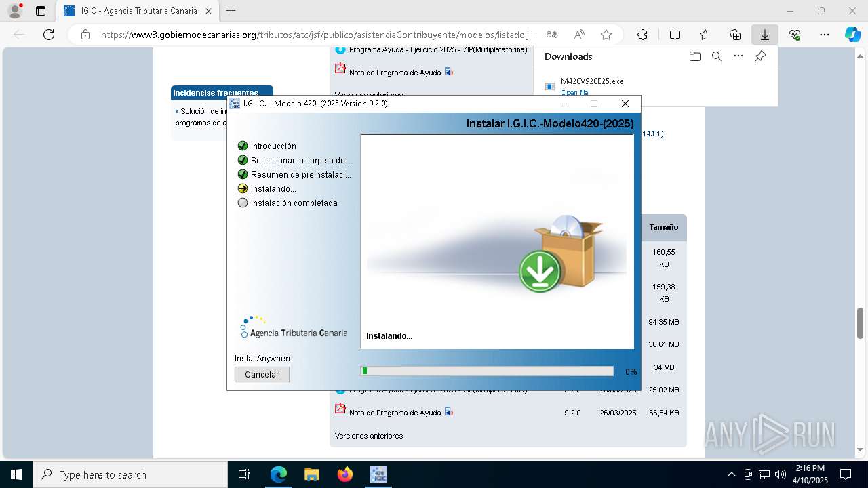Open a new browser tab
The width and height of the screenshot is (868, 488).
click(231, 11)
